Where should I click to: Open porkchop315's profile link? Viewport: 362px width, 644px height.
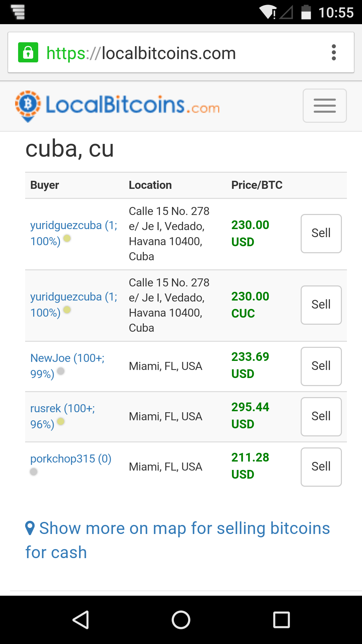point(71,459)
